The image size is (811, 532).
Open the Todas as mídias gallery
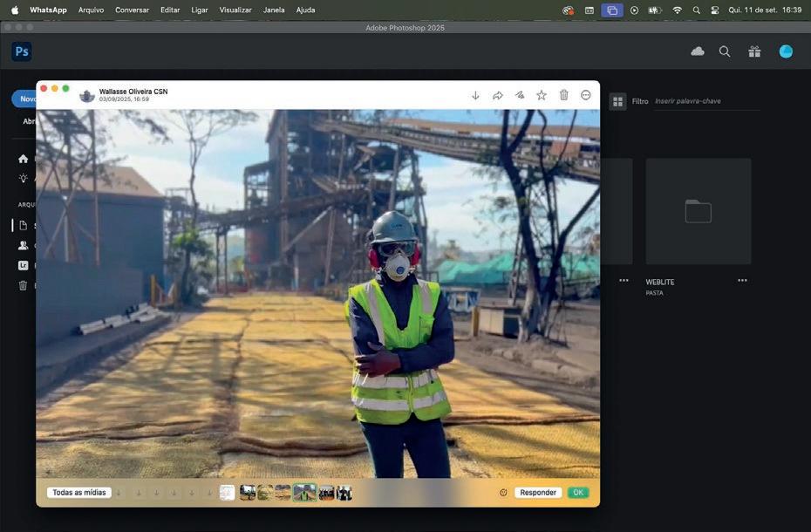(x=78, y=493)
